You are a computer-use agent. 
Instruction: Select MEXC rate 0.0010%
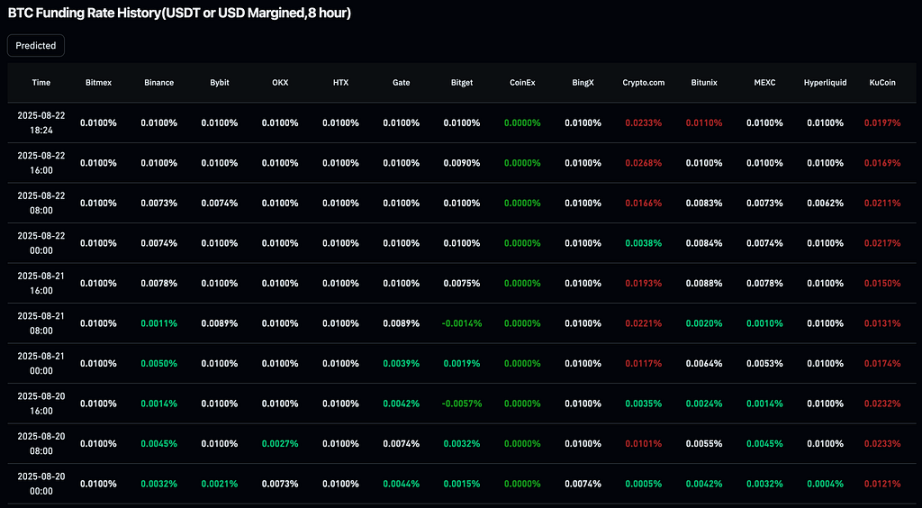764,323
